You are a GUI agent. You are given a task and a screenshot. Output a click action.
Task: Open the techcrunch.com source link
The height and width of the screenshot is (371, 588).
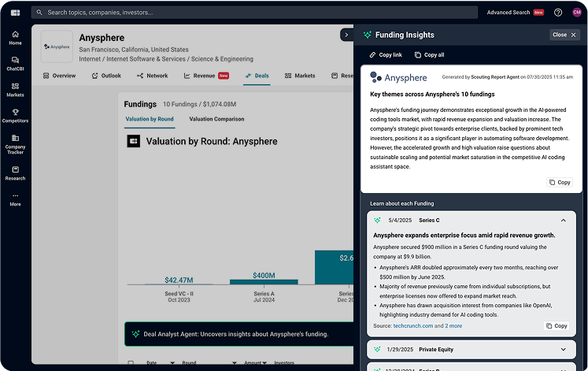pos(412,325)
